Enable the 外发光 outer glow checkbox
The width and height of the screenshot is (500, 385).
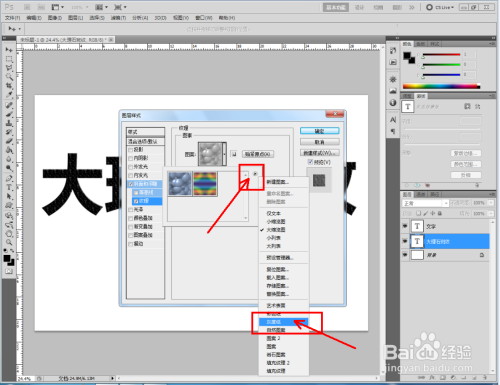pos(131,167)
